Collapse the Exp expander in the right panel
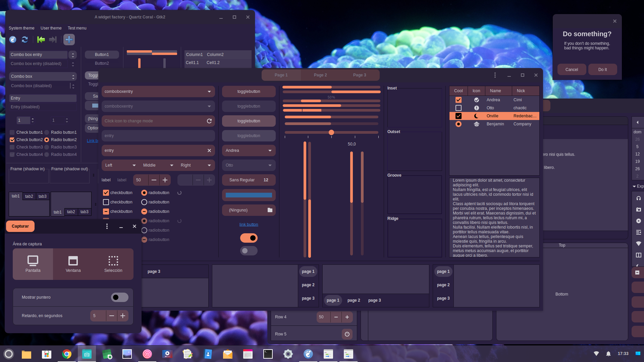 coord(638,186)
